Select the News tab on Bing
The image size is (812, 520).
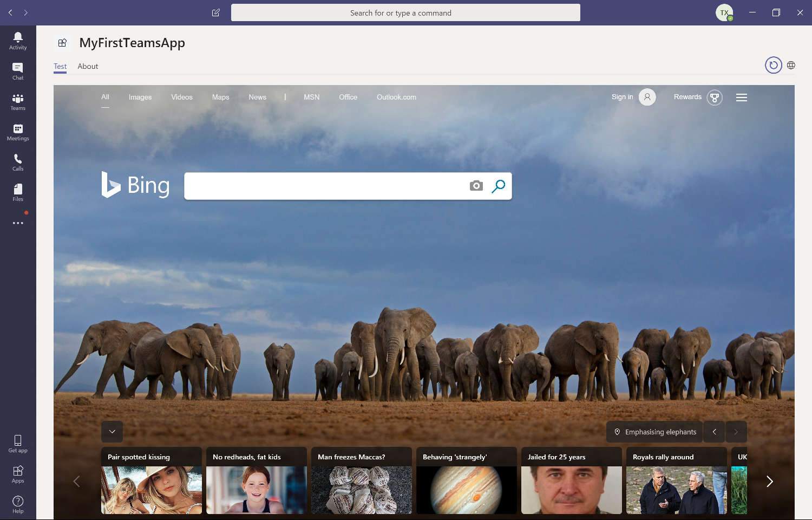tap(258, 97)
